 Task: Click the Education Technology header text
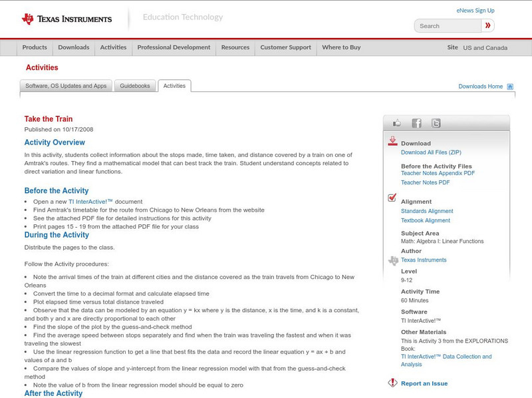point(183,17)
